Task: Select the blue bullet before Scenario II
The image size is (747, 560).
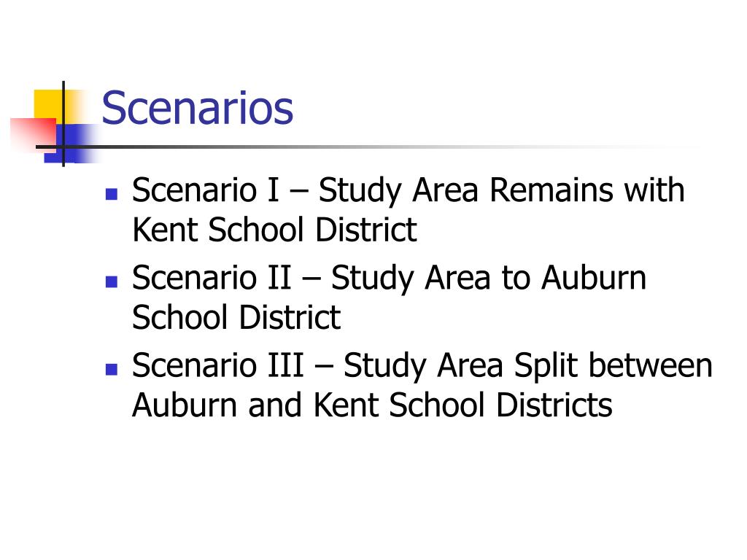Action: tap(112, 281)
